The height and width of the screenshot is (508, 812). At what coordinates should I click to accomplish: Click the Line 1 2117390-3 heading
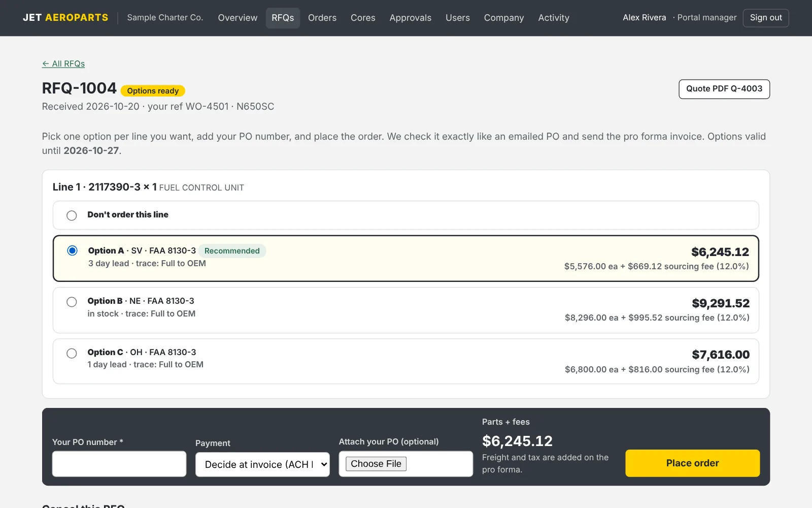[105, 187]
